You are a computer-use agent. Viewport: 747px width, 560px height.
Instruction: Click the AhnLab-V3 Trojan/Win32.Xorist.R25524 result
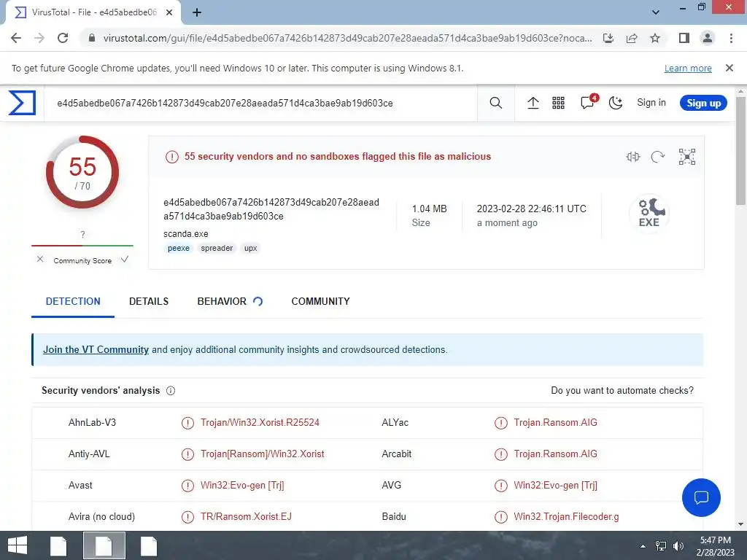coord(260,422)
